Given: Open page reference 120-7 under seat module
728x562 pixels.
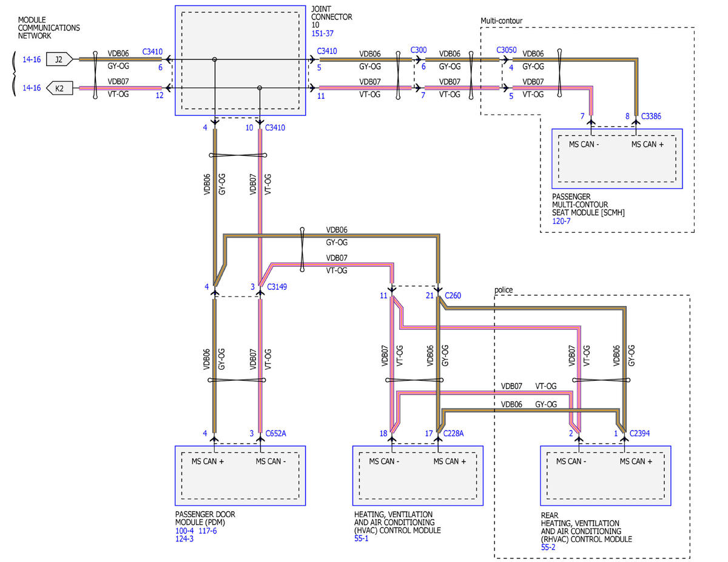Looking at the screenshot, I should click(x=561, y=221).
